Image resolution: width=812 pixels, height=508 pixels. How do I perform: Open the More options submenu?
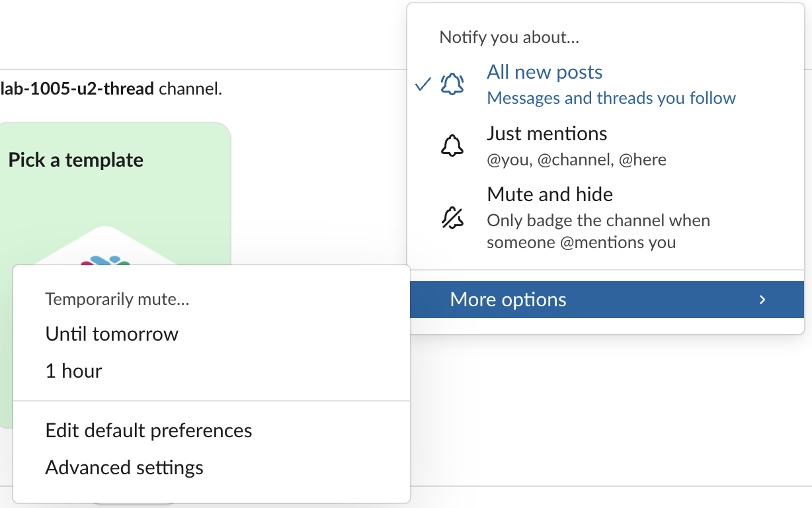click(x=607, y=300)
